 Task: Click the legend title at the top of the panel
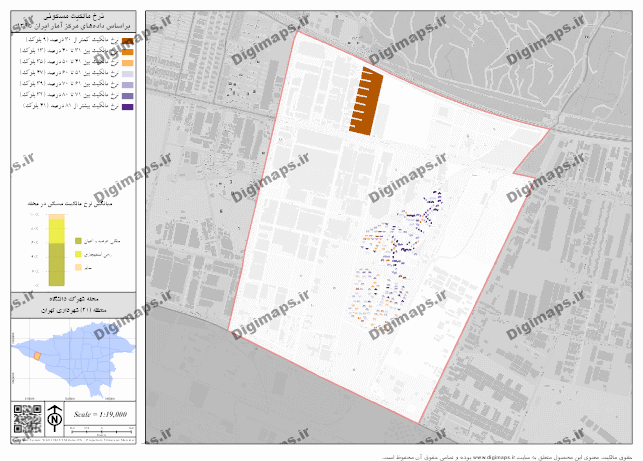75,20
